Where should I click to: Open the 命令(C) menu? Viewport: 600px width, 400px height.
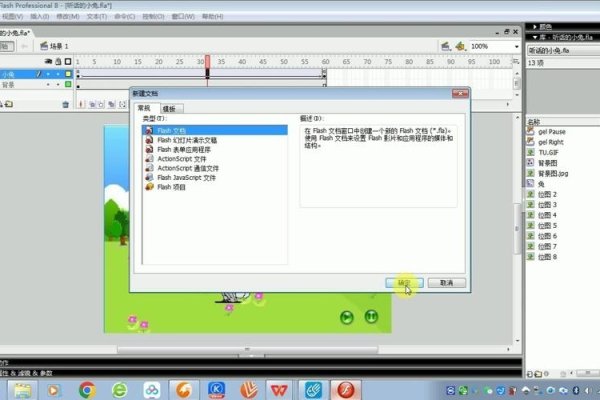(125, 16)
